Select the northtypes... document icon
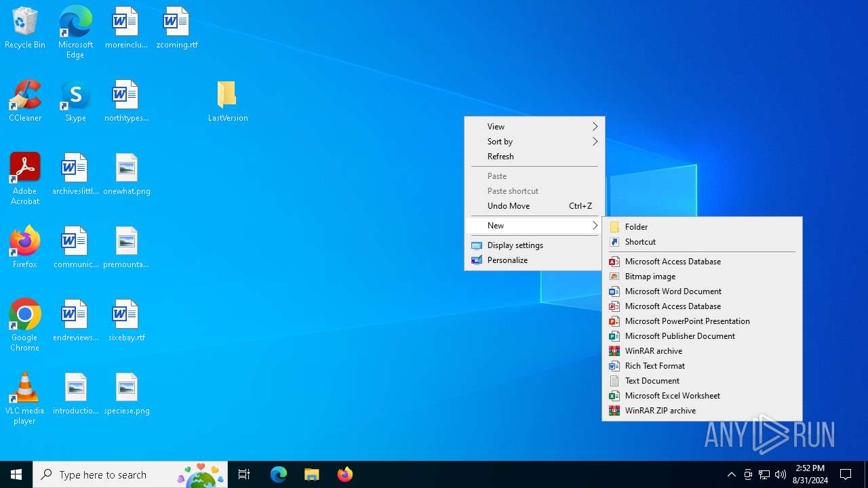 [x=126, y=102]
